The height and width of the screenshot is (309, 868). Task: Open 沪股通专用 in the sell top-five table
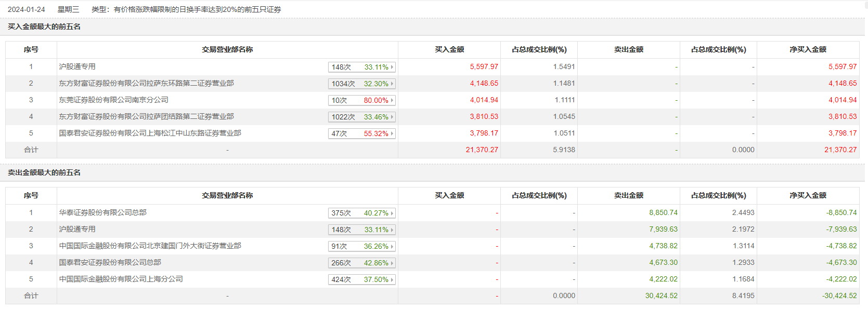pyautogui.click(x=77, y=229)
